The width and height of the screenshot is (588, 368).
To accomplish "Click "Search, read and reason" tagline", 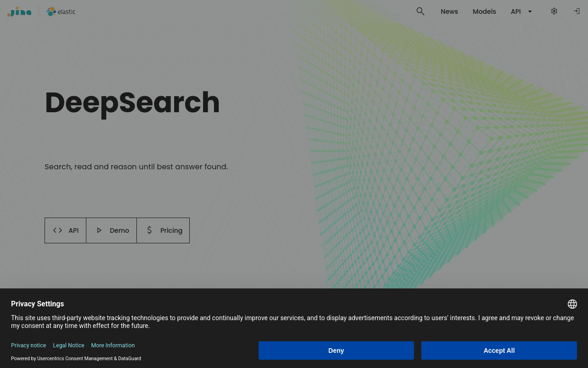I will pyautogui.click(x=136, y=167).
